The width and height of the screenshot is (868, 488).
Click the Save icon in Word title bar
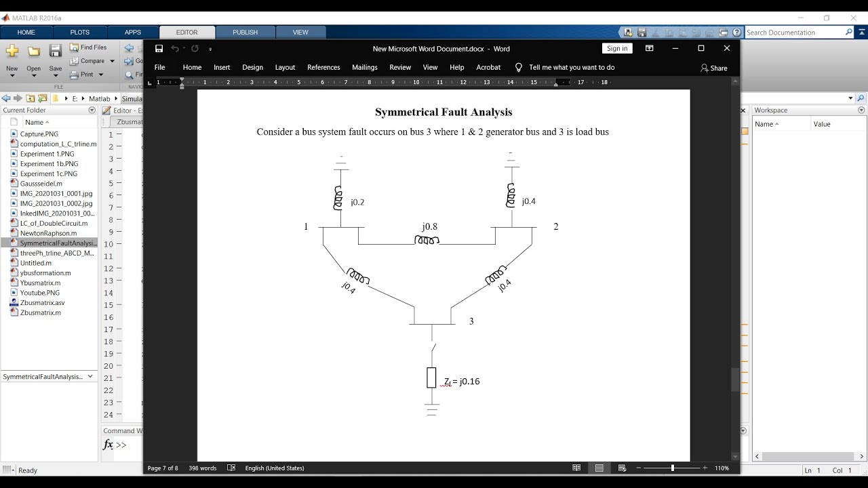point(159,49)
